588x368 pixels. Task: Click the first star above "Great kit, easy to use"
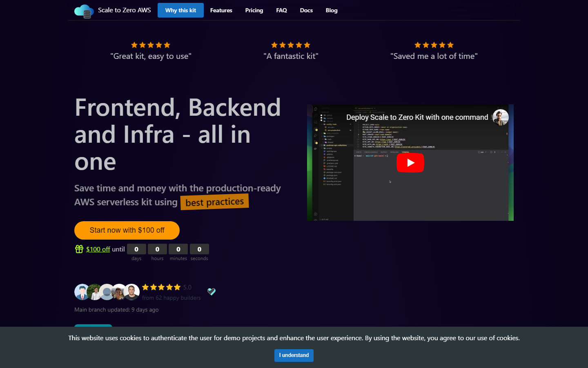point(135,45)
